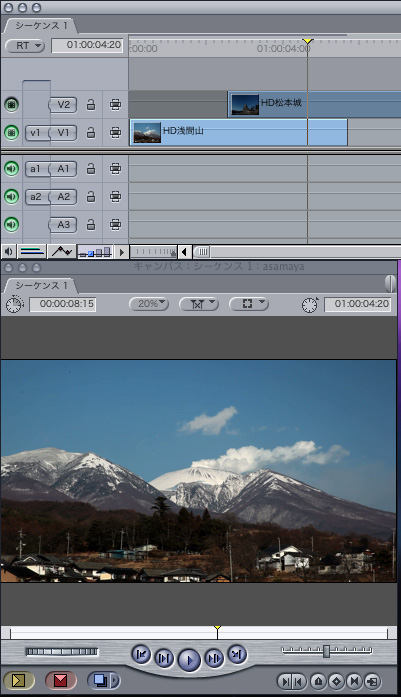Viewport: 401px width, 697px height.
Task: Click the Canvas scrubber bar playhead
Action: 217,632
